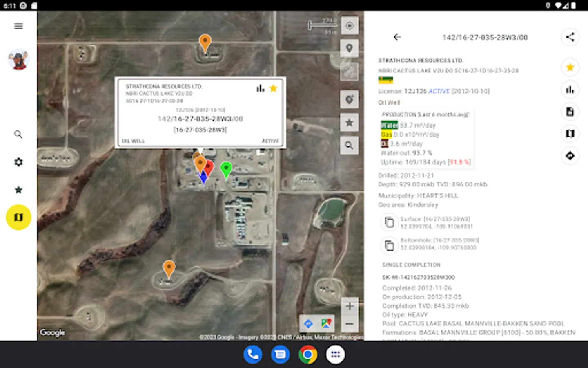The image size is (588, 368).
Task: Open the well search tool on the map
Action: tap(349, 145)
